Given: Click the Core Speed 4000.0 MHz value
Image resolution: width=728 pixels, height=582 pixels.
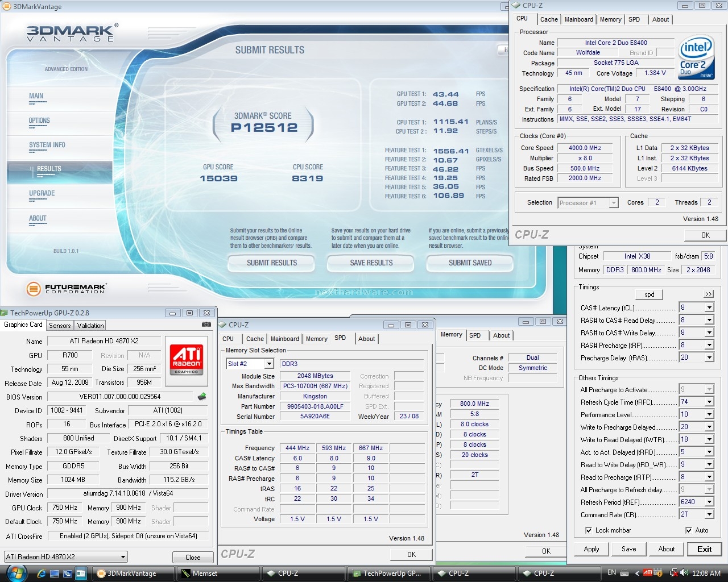Looking at the screenshot, I should click(585, 148).
